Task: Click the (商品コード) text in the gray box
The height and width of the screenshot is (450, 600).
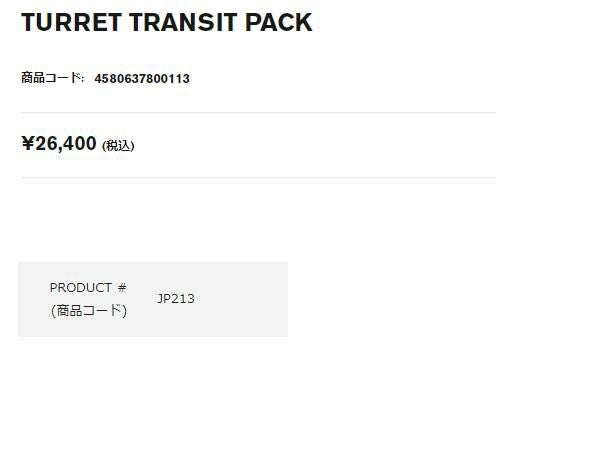Action: [88, 310]
